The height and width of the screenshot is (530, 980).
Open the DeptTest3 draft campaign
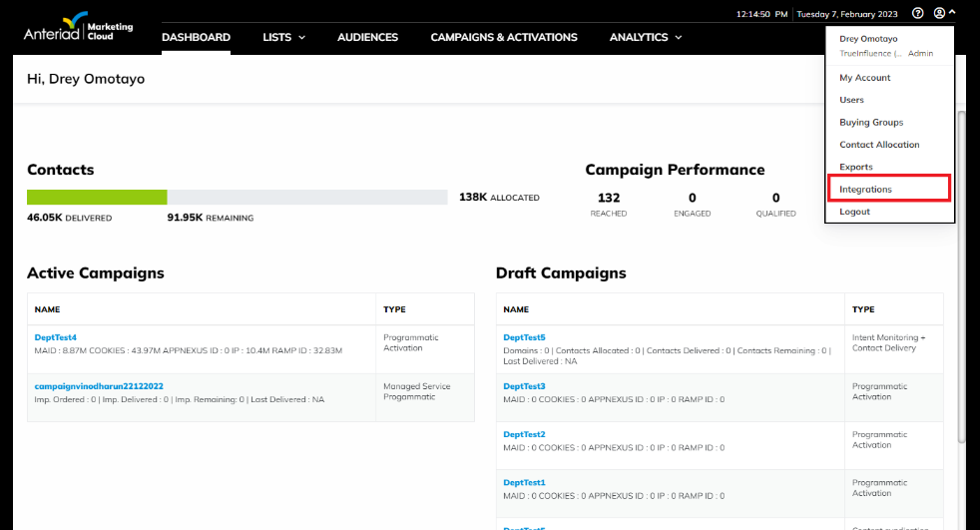pyautogui.click(x=524, y=386)
